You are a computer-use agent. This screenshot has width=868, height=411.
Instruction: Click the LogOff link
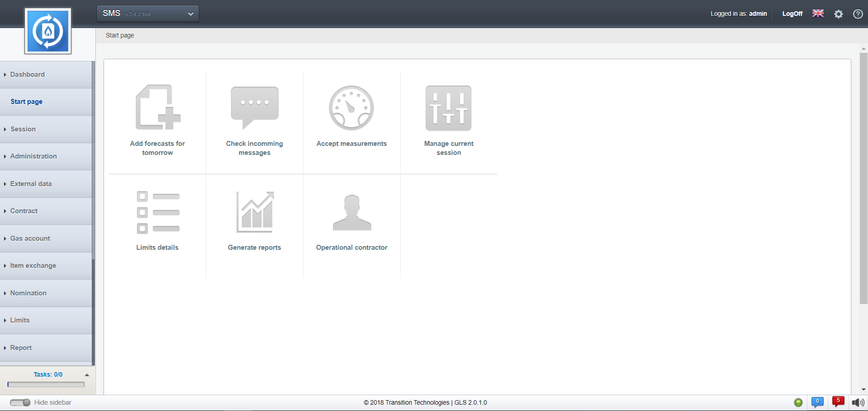792,14
